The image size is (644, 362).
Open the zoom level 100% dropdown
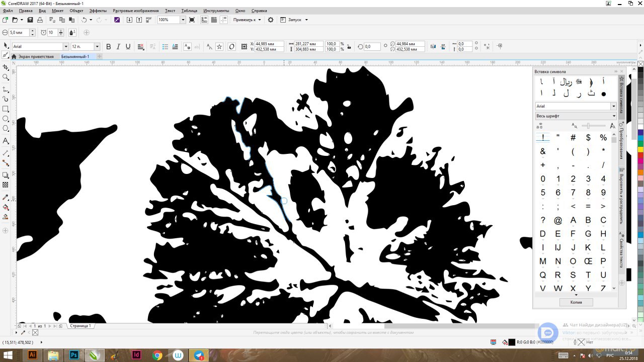coord(183,20)
